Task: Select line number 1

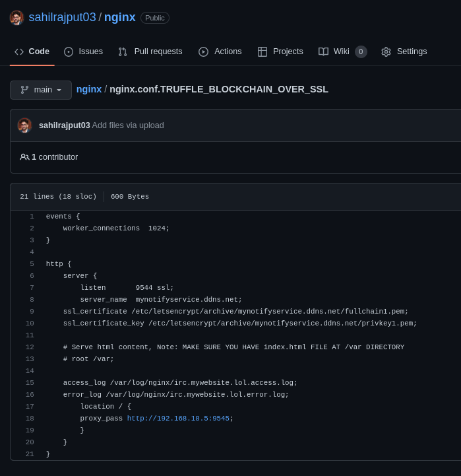Action: click(32, 217)
